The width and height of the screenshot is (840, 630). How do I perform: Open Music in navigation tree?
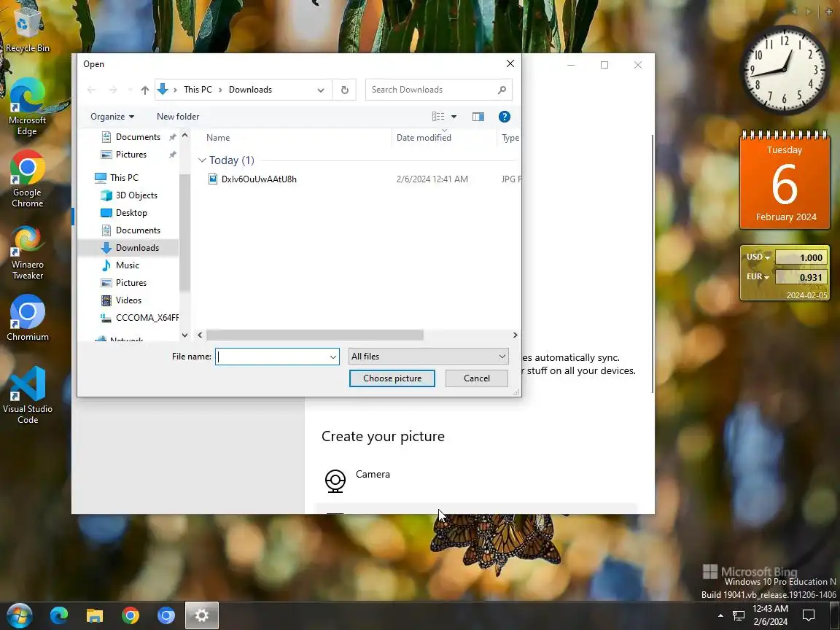click(127, 265)
